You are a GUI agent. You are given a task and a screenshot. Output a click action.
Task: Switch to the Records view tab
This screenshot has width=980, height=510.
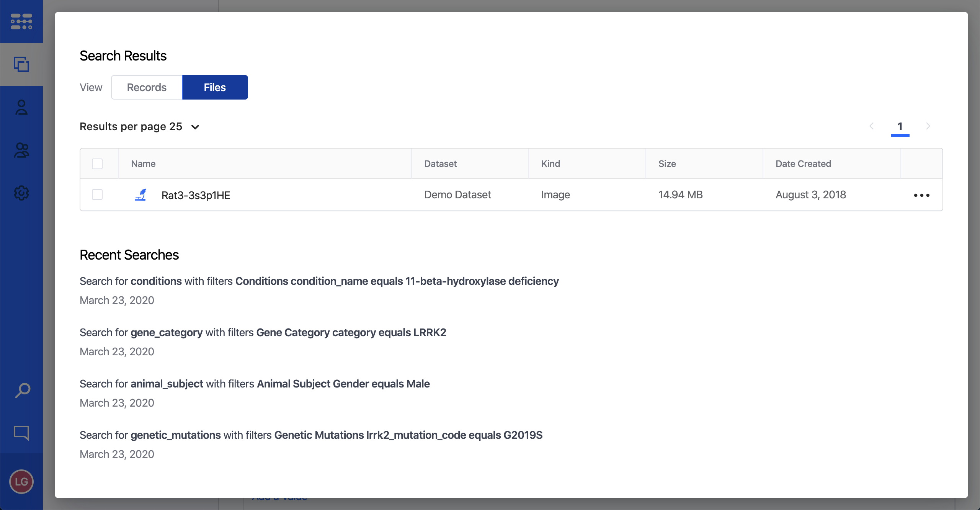point(147,87)
